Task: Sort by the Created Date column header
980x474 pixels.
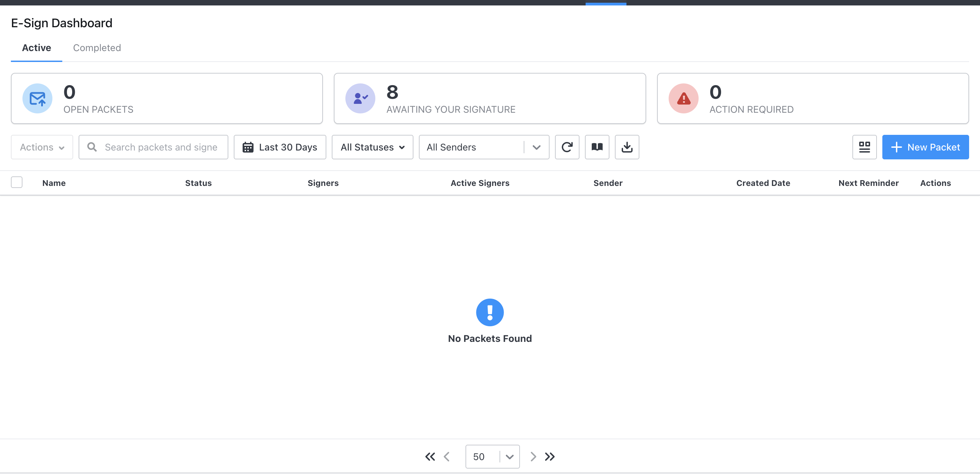Action: pos(763,183)
